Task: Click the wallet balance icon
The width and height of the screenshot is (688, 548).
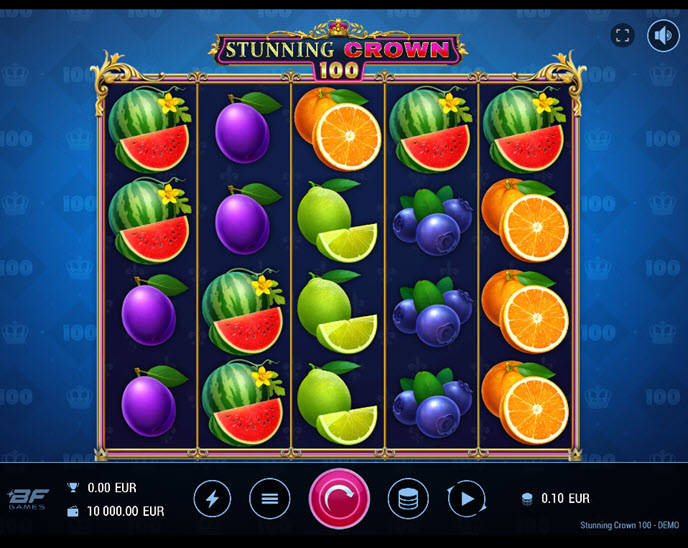Action: [x=73, y=511]
